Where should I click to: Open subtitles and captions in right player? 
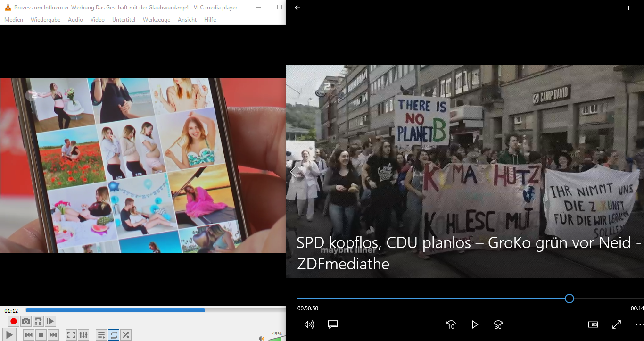333,324
